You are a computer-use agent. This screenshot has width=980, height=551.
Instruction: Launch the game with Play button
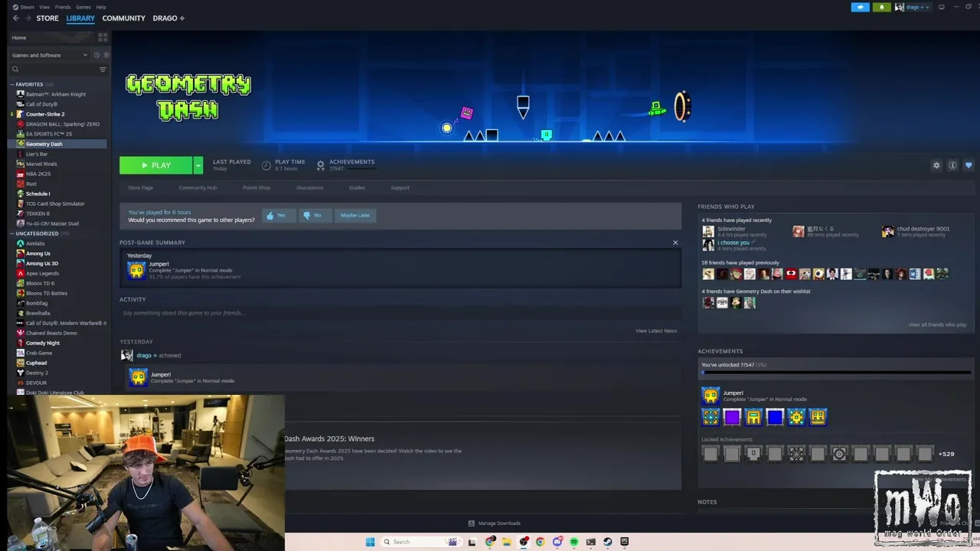click(x=156, y=165)
